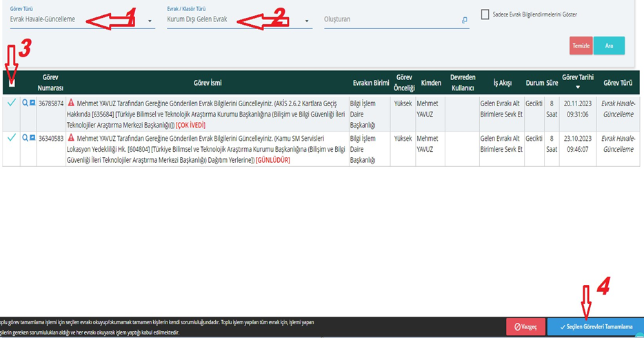Open comment icon for task 36785874
This screenshot has width=644, height=338.
pyautogui.click(x=32, y=103)
